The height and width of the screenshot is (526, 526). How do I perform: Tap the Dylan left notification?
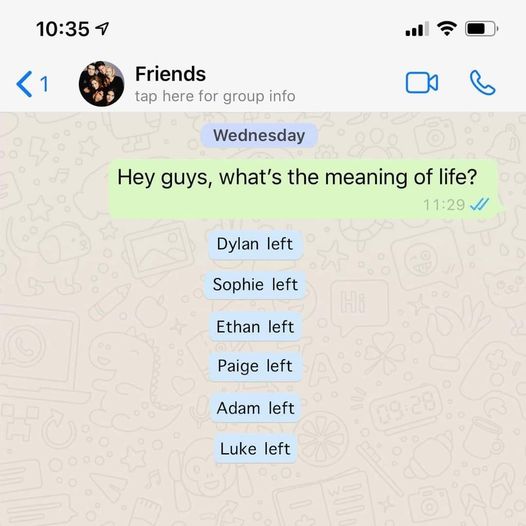[x=255, y=244]
